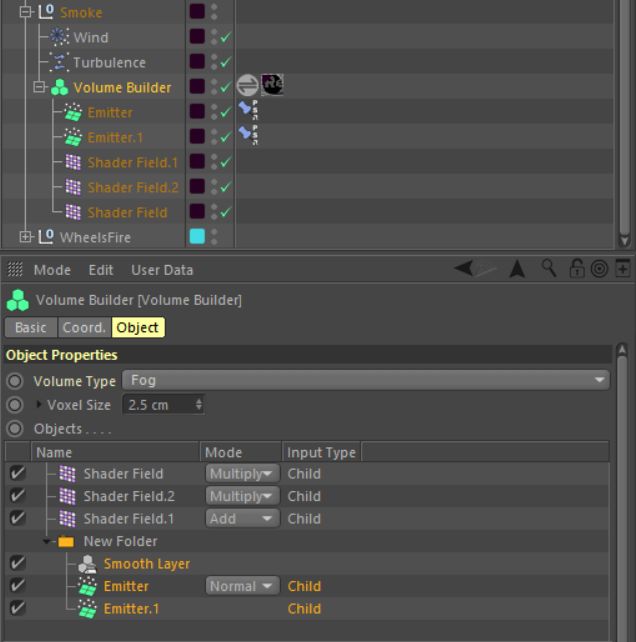636x642 pixels.
Task: Switch to the Coord. tab
Action: (84, 328)
